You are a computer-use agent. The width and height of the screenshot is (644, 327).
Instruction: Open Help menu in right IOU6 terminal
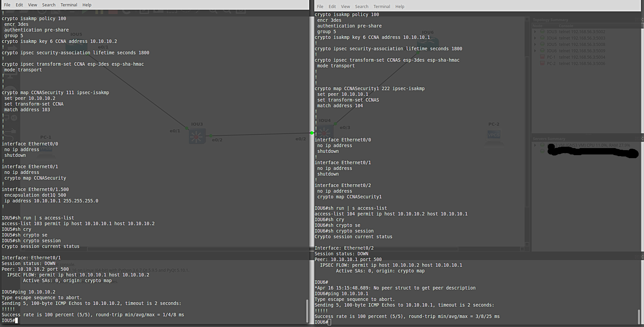point(400,6)
